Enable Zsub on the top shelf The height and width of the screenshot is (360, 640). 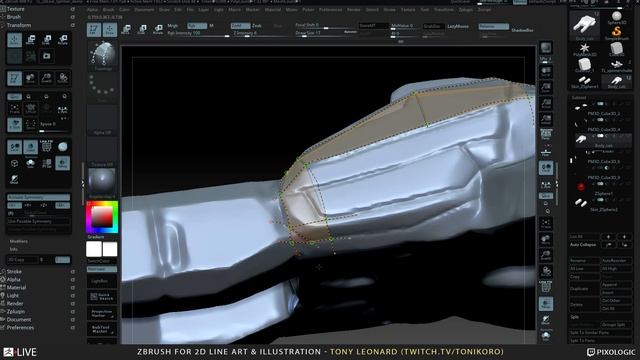pyautogui.click(x=257, y=26)
